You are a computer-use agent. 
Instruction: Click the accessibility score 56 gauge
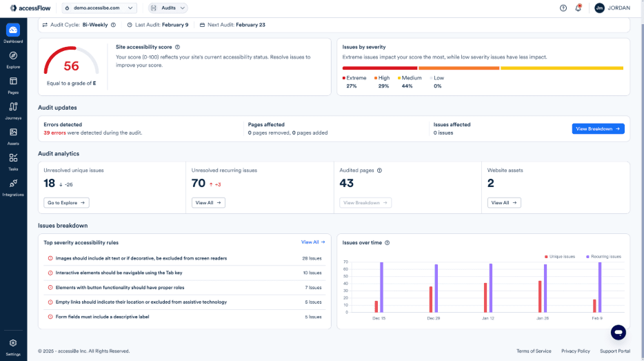pyautogui.click(x=71, y=61)
